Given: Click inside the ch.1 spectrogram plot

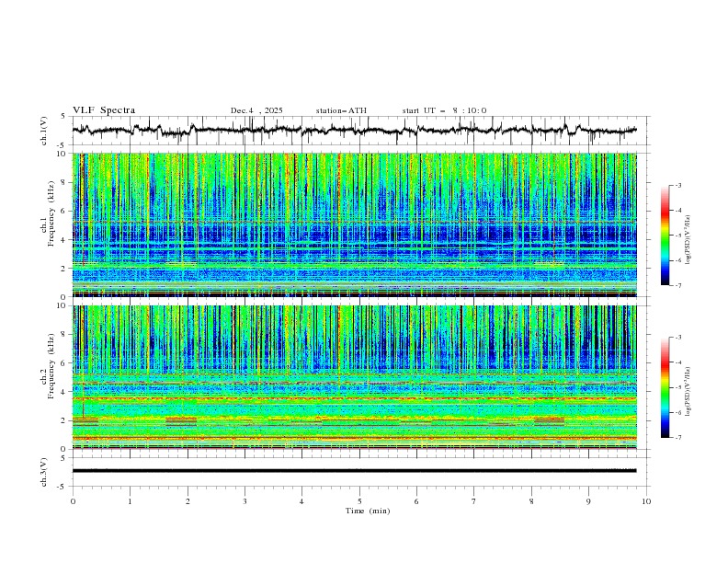Looking at the screenshot, I should coord(354,224).
